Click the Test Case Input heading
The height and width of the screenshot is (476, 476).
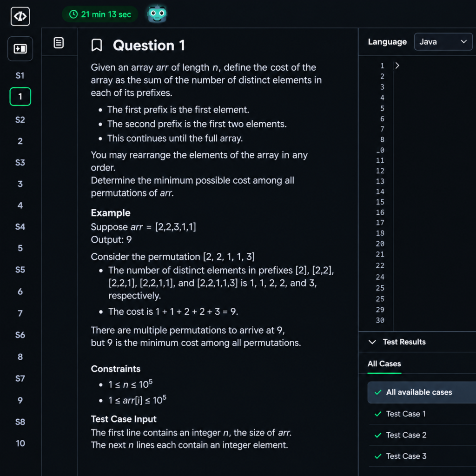124,419
